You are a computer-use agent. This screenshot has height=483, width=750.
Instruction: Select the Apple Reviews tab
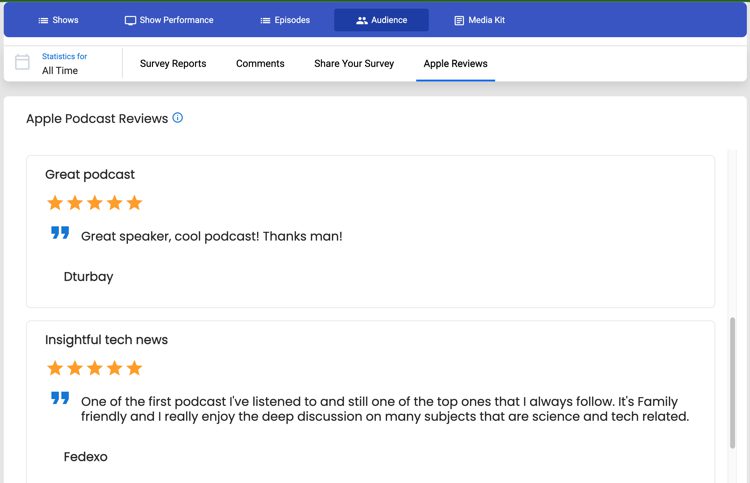(455, 64)
